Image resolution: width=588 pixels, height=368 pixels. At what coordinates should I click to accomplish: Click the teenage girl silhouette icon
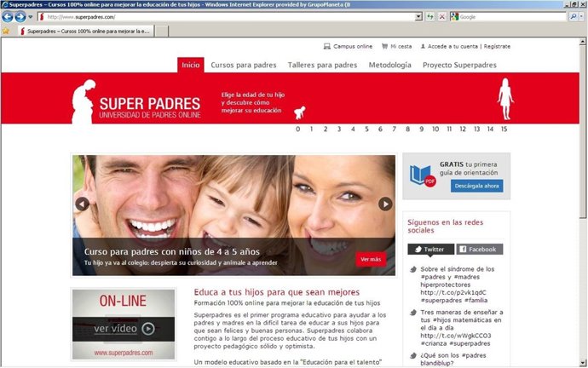[505, 99]
